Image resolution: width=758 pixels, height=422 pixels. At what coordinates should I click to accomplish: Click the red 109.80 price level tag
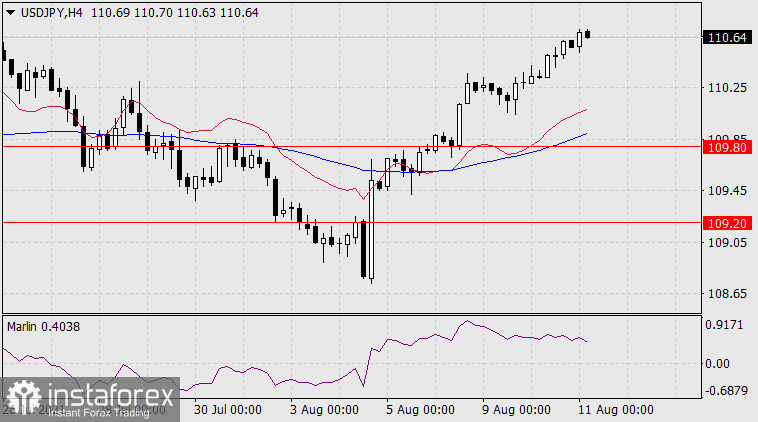pos(727,146)
